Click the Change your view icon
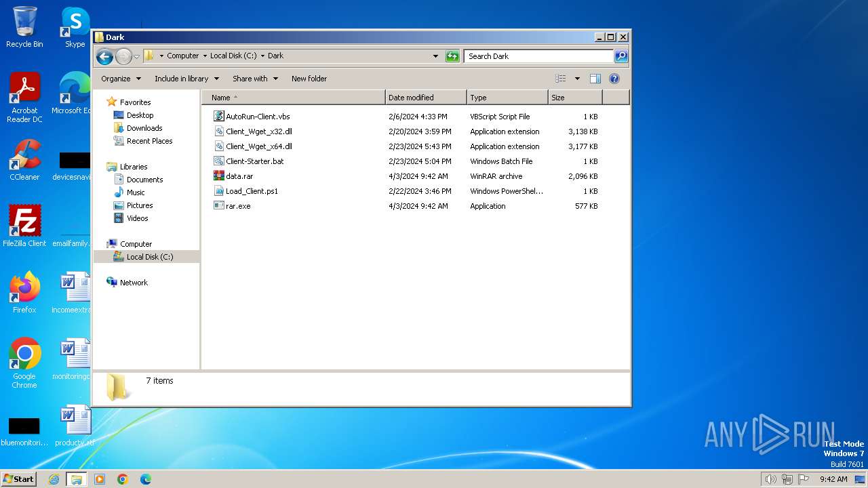This screenshot has width=868, height=488. tap(561, 79)
